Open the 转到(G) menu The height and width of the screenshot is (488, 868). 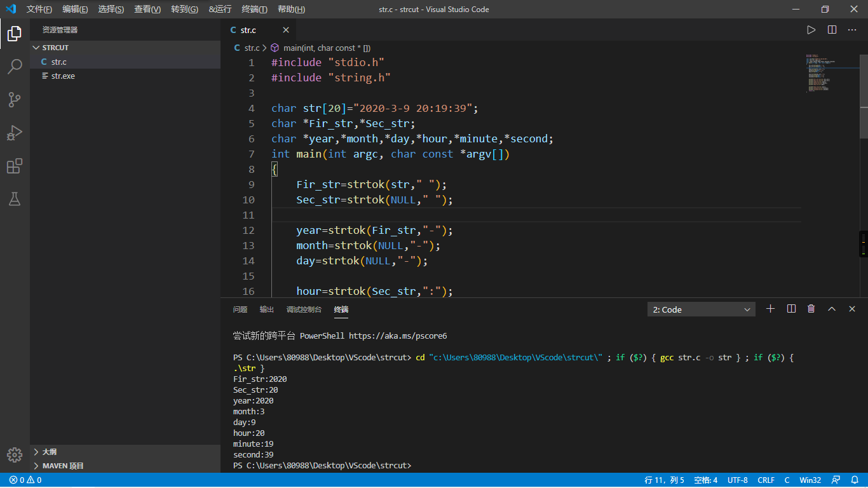click(x=184, y=9)
